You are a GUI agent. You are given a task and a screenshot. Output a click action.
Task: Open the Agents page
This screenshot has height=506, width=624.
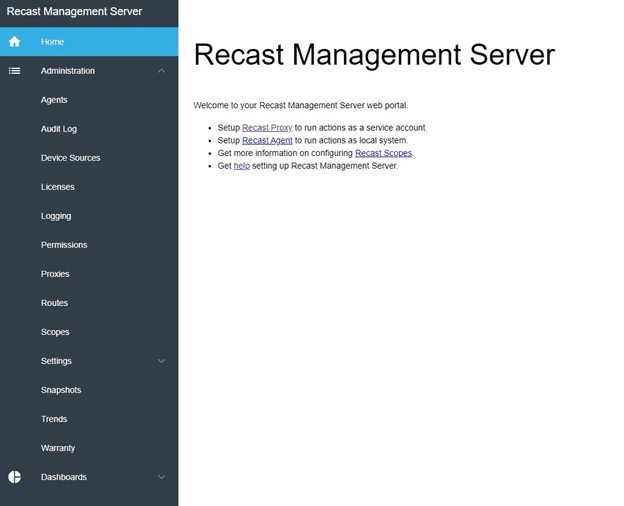pyautogui.click(x=54, y=100)
